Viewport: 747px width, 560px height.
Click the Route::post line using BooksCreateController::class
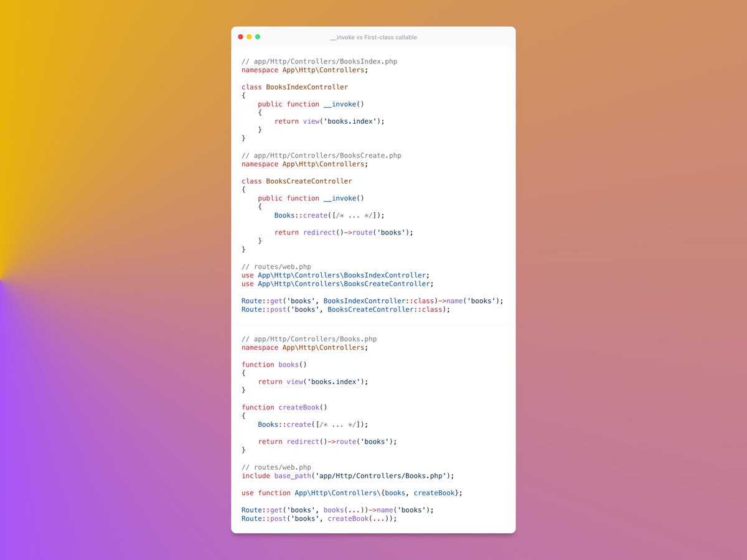346,309
